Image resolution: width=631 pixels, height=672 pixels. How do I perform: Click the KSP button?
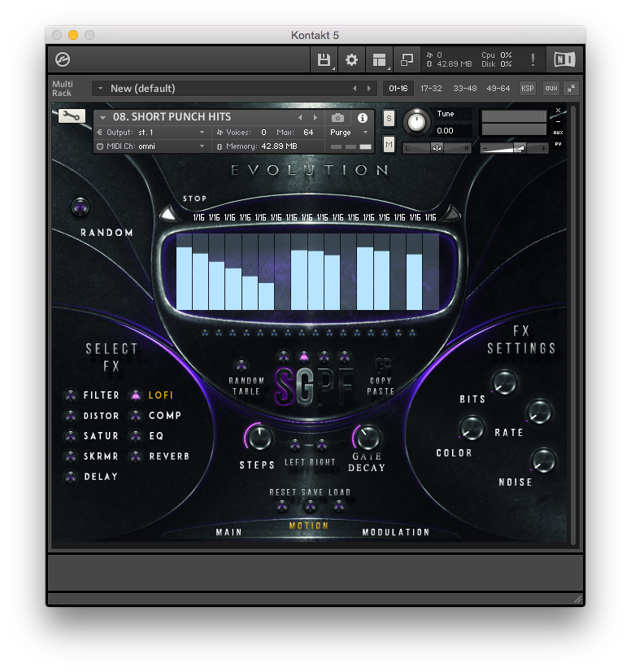click(x=528, y=88)
